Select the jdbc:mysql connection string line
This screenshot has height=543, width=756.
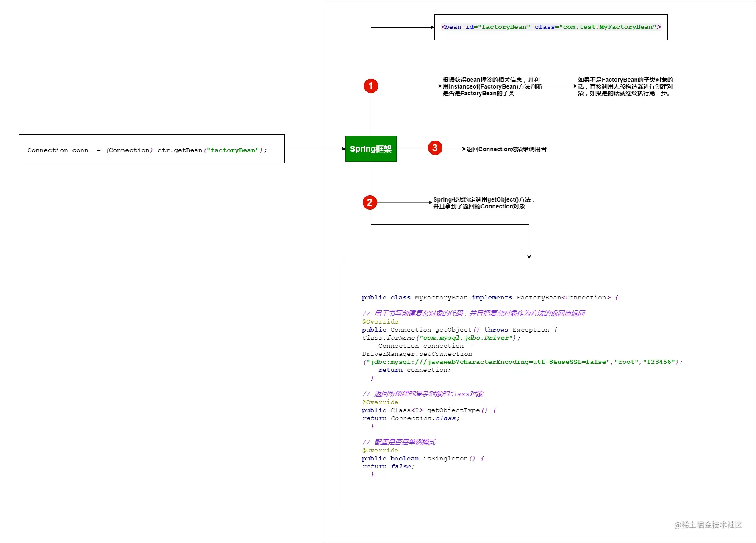(x=523, y=362)
